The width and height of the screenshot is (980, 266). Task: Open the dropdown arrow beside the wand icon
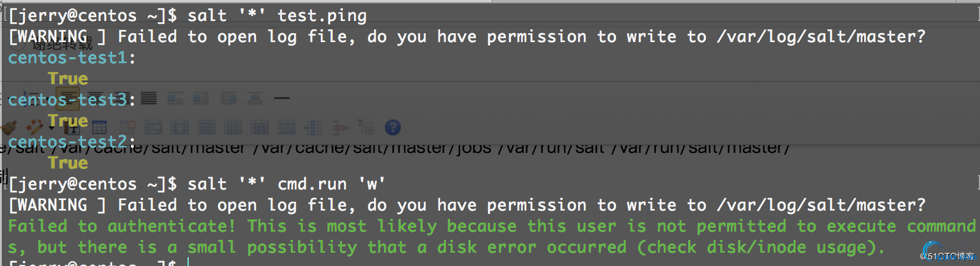pyautogui.click(x=51, y=128)
